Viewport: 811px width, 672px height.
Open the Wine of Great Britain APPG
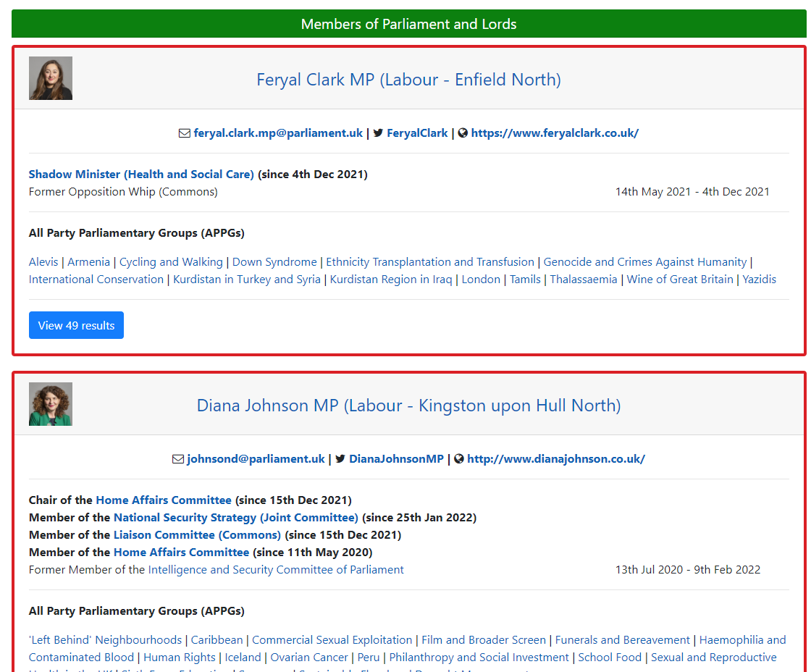679,280
